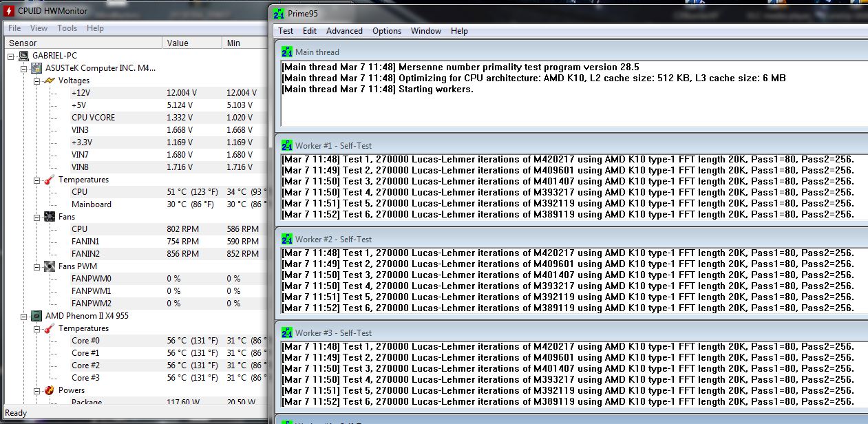
Task: Open the Prime95 Options menu
Action: point(387,31)
